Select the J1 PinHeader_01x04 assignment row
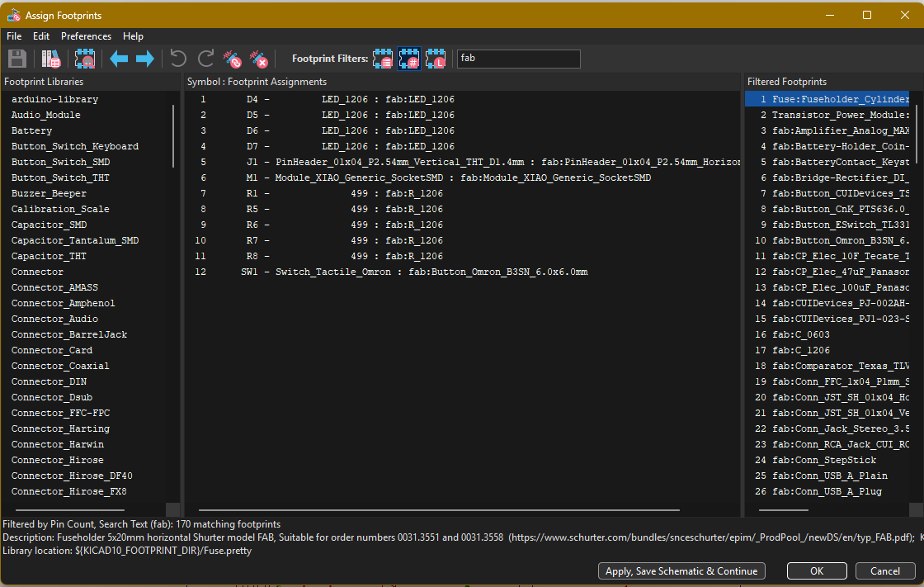 pos(463,162)
